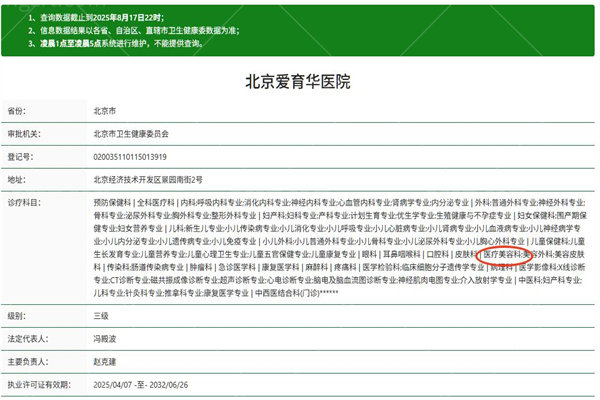Click the 法定代表人 label
The height and width of the screenshot is (400, 600).
pos(28,339)
